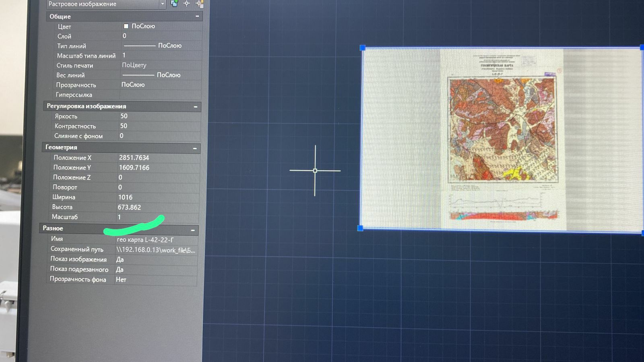Collapse the Геометрия section

click(195, 148)
